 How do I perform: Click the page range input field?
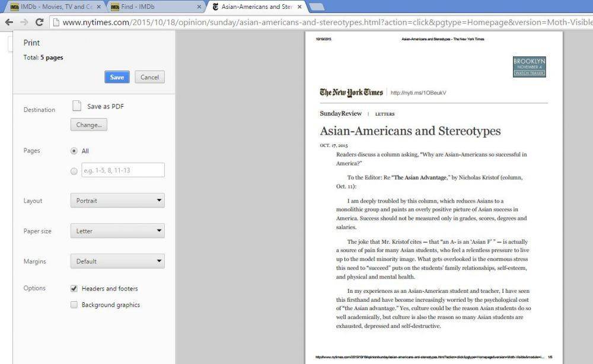pyautogui.click(x=123, y=170)
